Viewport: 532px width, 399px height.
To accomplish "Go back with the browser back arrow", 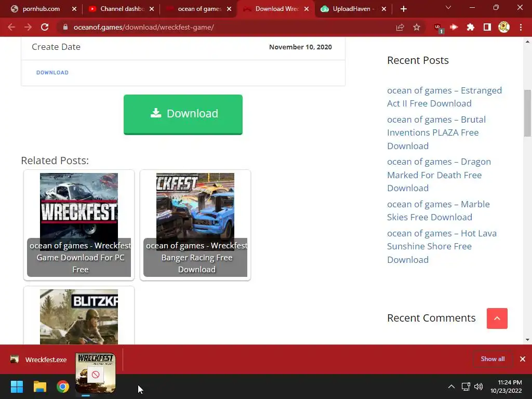I will point(11,27).
